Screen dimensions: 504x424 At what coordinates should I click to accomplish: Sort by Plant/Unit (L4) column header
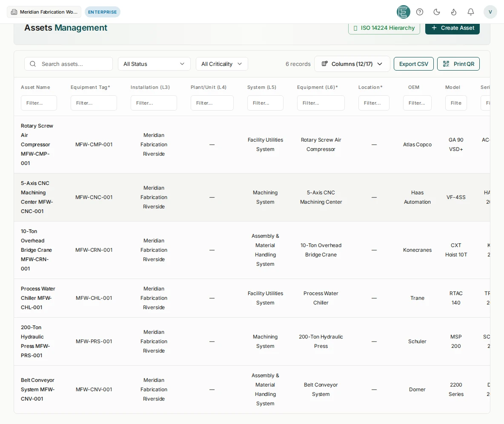pyautogui.click(x=209, y=87)
